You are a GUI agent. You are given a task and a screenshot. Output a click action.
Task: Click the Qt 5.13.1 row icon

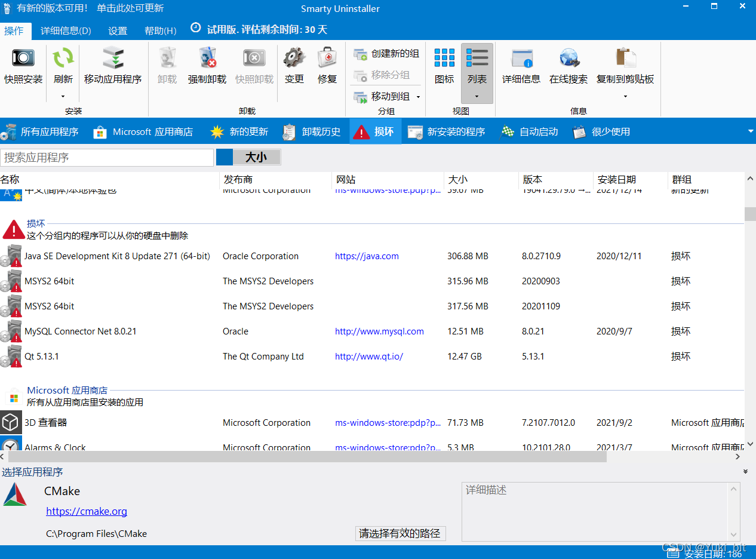(x=11, y=356)
